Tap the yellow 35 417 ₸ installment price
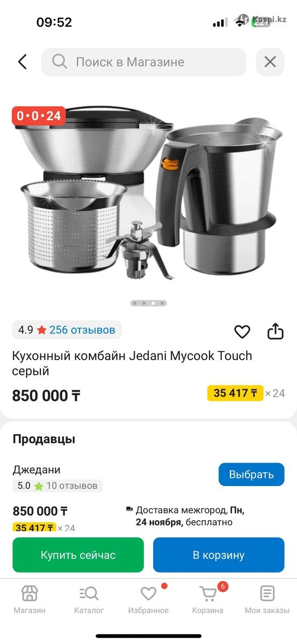Image resolution: width=297 pixels, height=644 pixels. tap(235, 393)
